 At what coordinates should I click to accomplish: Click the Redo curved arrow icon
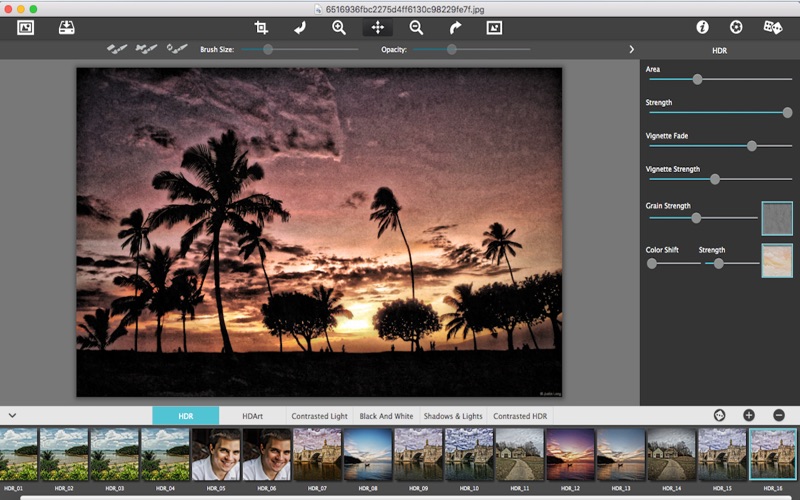click(x=455, y=28)
